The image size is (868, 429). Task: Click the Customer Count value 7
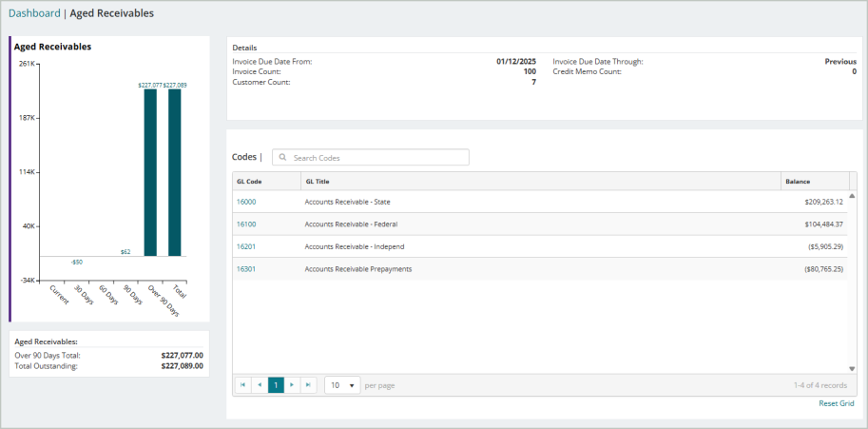533,82
